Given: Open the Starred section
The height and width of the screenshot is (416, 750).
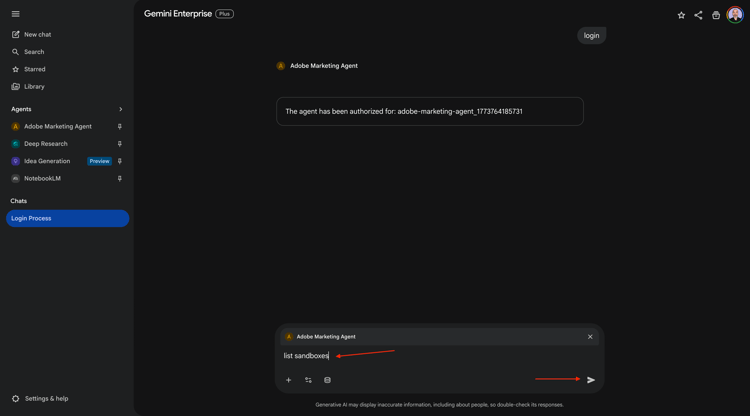Looking at the screenshot, I should tap(34, 69).
